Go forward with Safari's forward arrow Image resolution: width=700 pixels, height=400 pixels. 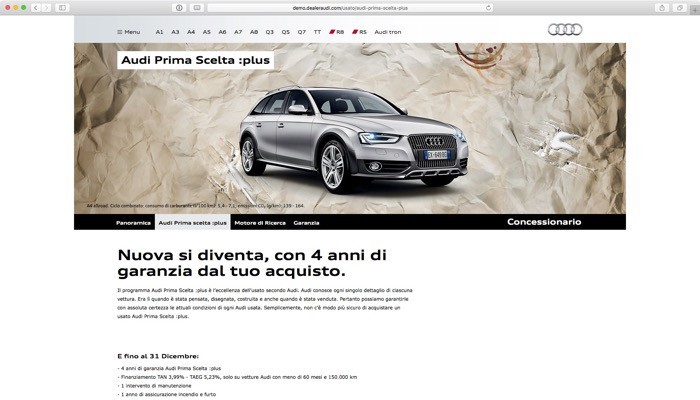tap(46, 8)
